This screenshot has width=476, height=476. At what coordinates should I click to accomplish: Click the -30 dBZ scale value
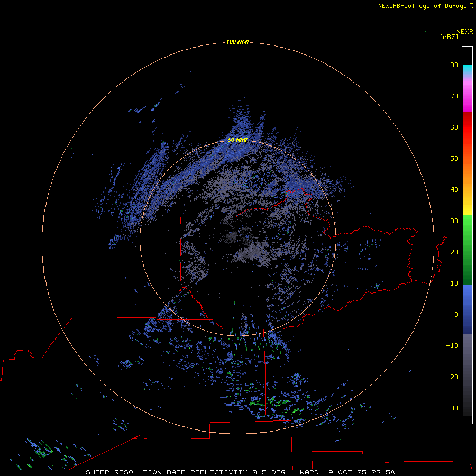point(452,408)
